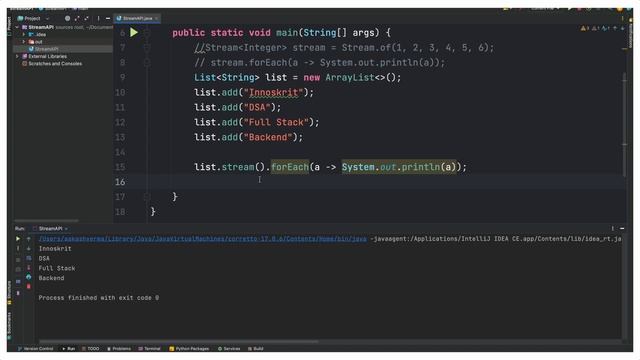Open Project panel options (three dots)

tap(98, 18)
